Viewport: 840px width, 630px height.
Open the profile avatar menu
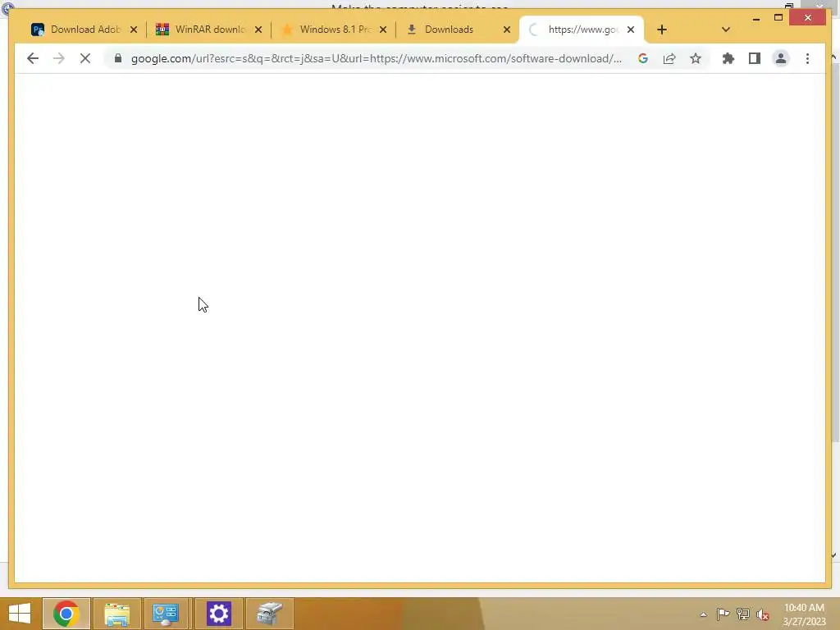pos(781,58)
